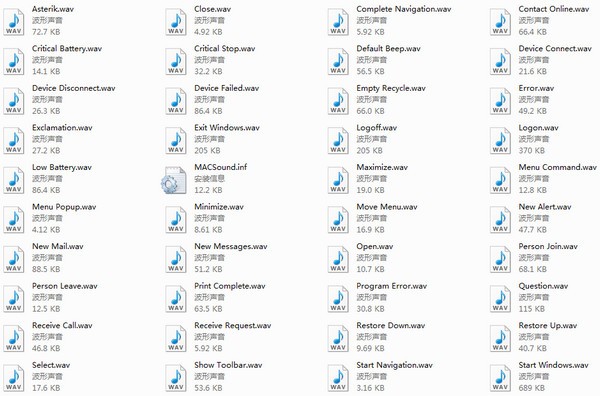Select the Receive Call.wav icon
The image size is (600, 396).
[14, 339]
